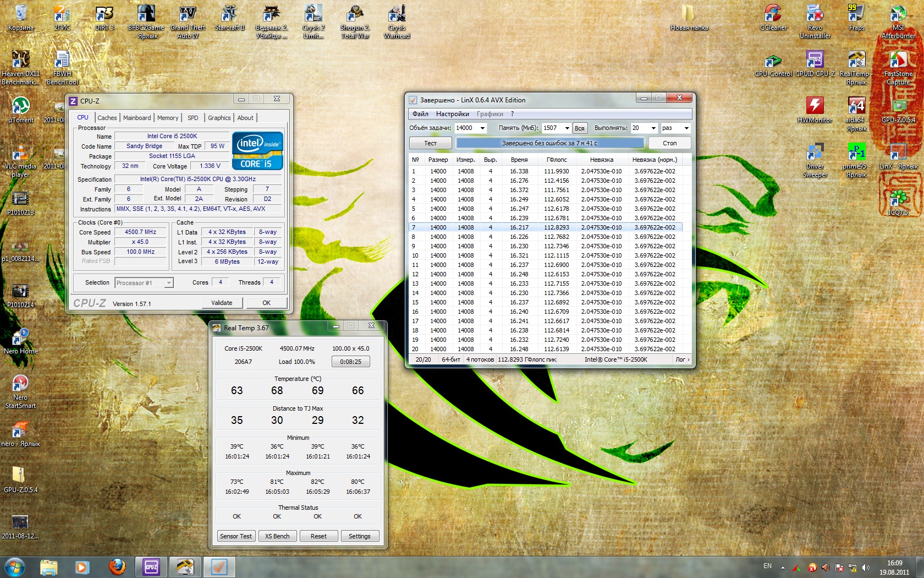Click the Windows Start button

(15, 566)
